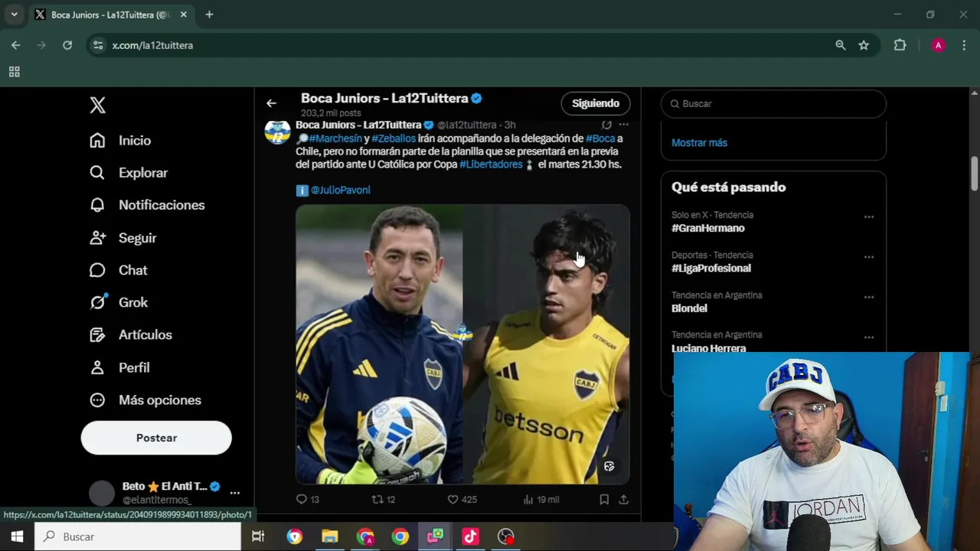This screenshot has width=980, height=551.
Task: Click the page vertical scrollbar thumb
Action: click(975, 174)
